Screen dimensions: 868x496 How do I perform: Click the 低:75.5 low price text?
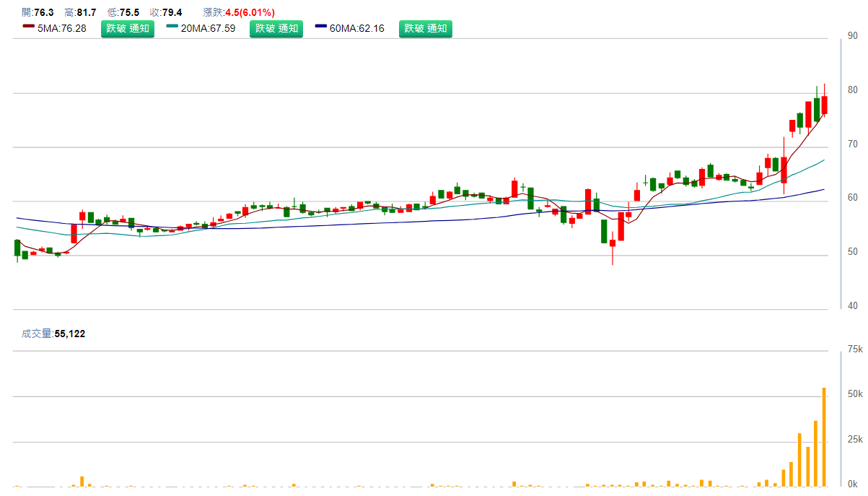[123, 12]
